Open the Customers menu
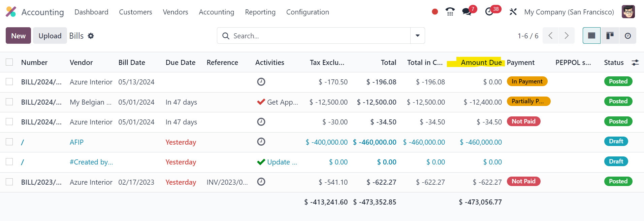644x221 pixels. click(x=135, y=12)
